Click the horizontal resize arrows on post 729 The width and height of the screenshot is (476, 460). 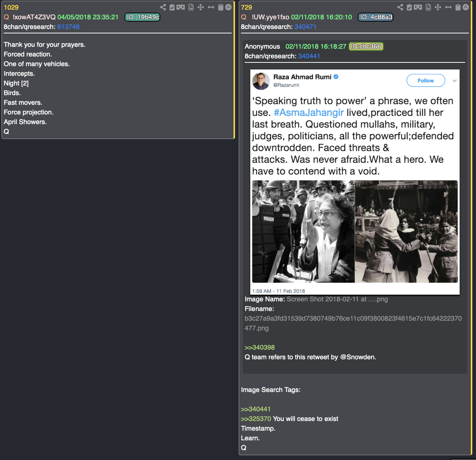point(448,7)
